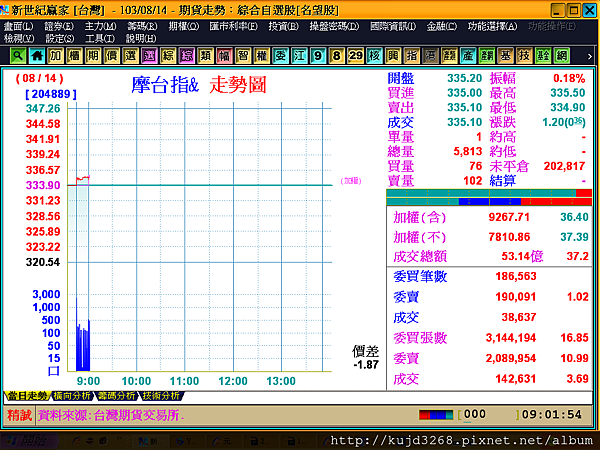Click the orange 基 toolbar icon
The image size is (600, 450).
[505, 56]
